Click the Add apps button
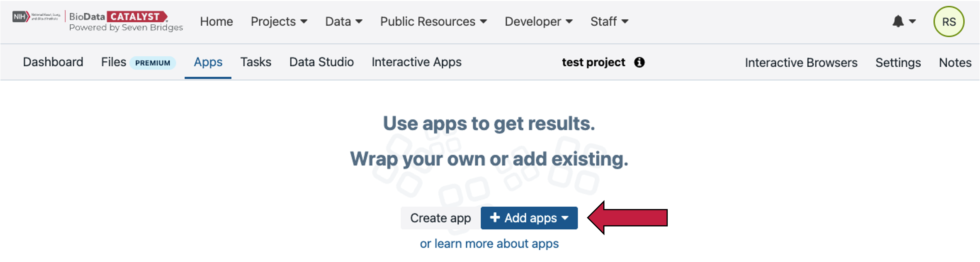980x262 pixels. [529, 218]
